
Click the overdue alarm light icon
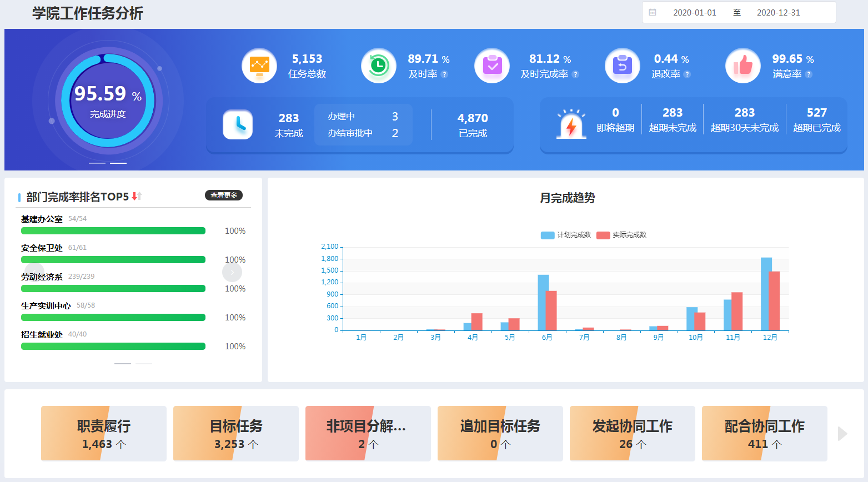point(571,124)
